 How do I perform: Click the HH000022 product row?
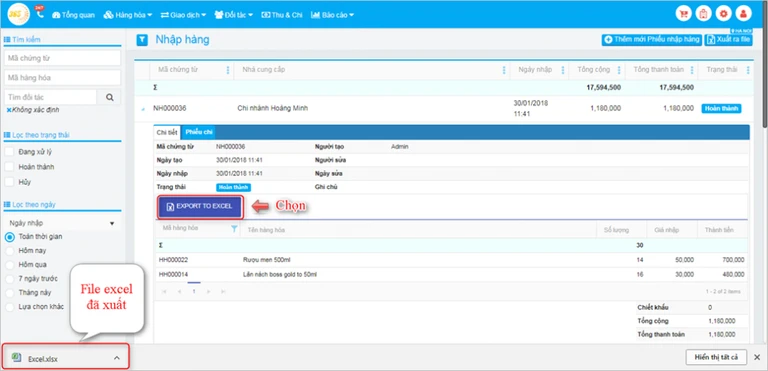[x=452, y=260]
